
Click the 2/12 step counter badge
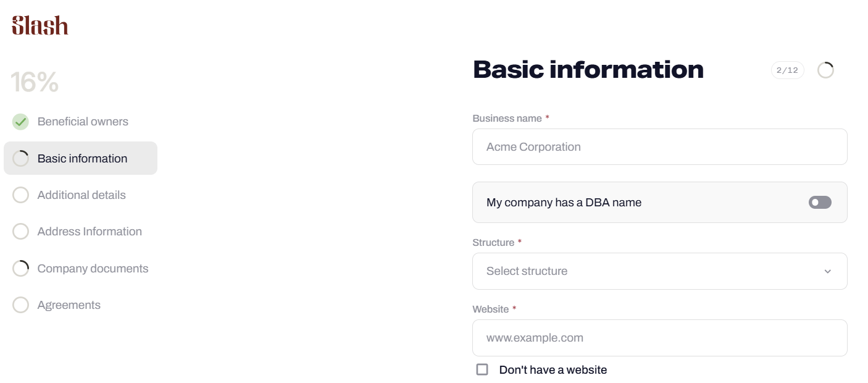pyautogui.click(x=787, y=70)
